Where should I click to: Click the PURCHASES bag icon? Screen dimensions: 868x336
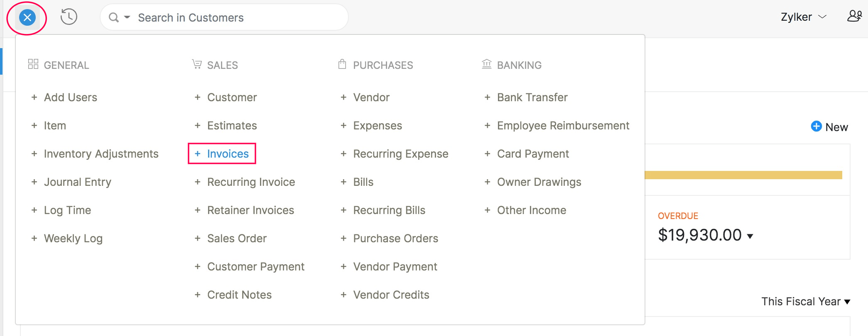point(342,64)
